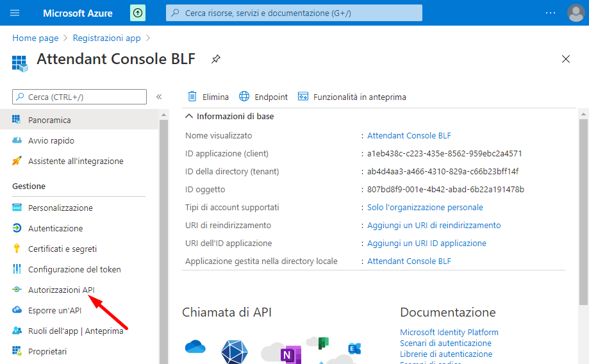Open the user account avatar
This screenshot has width=589, height=364.
(576, 13)
